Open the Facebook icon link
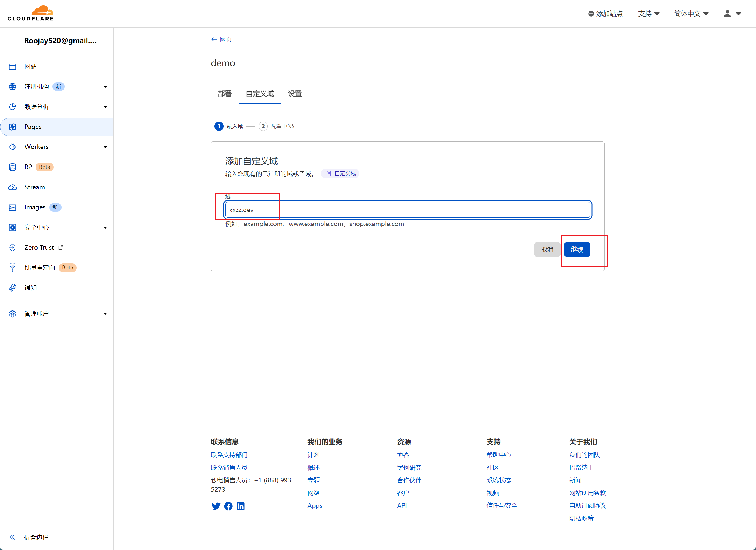756x550 pixels. [x=228, y=506]
